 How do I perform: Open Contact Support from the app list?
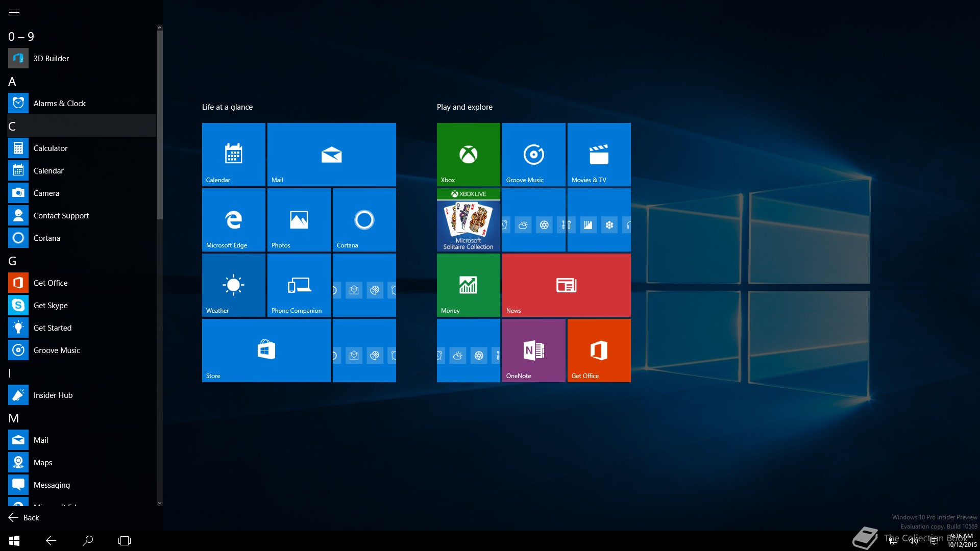pos(82,215)
